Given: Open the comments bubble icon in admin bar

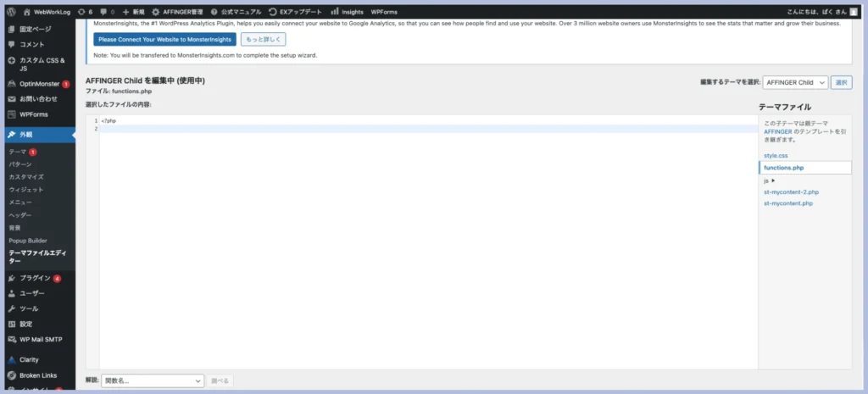Looking at the screenshot, I should 104,12.
